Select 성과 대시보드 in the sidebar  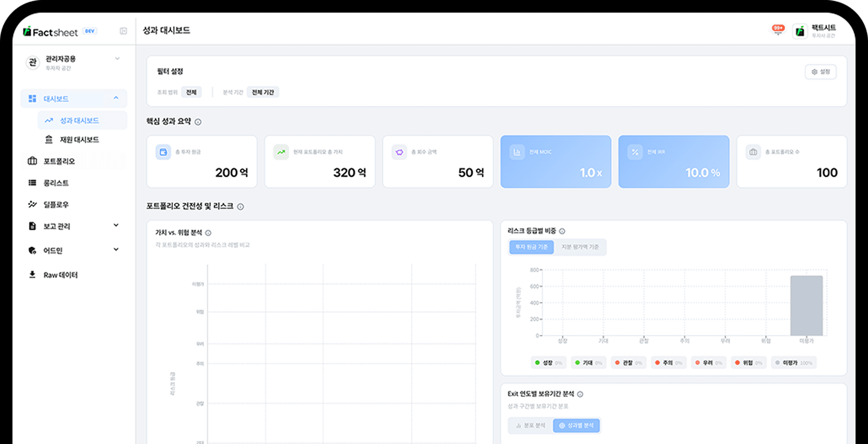[79, 120]
